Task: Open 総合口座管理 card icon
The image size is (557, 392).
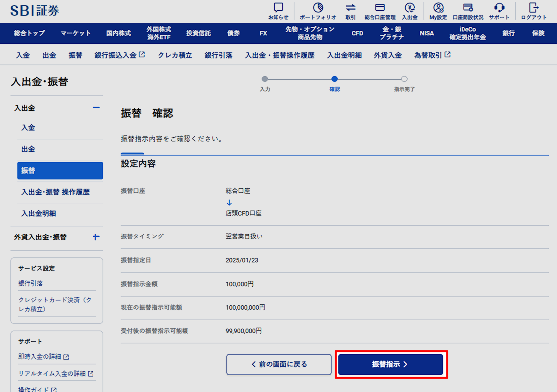Action: pyautogui.click(x=380, y=8)
